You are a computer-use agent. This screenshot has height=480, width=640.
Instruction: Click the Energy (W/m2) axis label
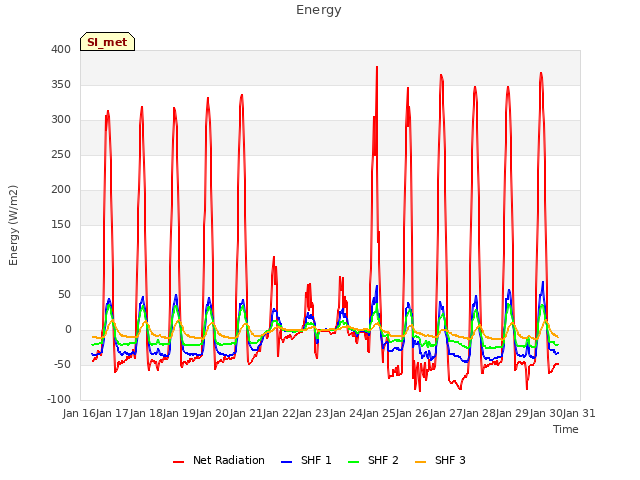[x=13, y=225]
